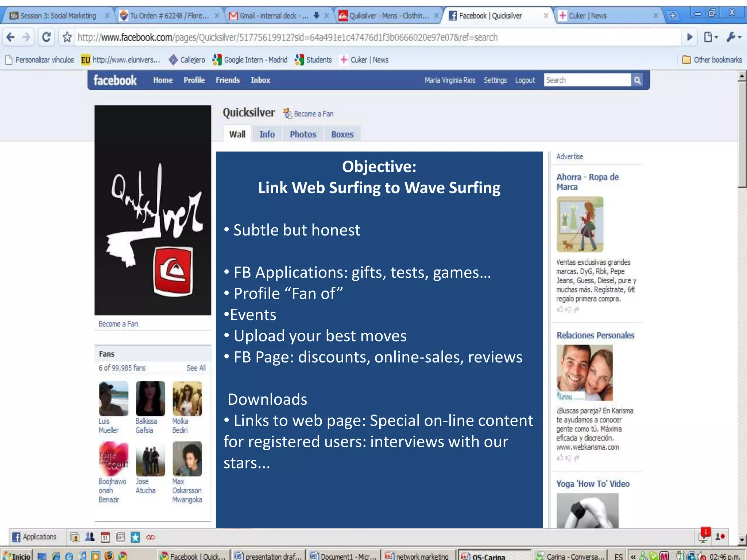
Task: Click the photos icon in Facebook bottom bar
Action: click(x=75, y=537)
